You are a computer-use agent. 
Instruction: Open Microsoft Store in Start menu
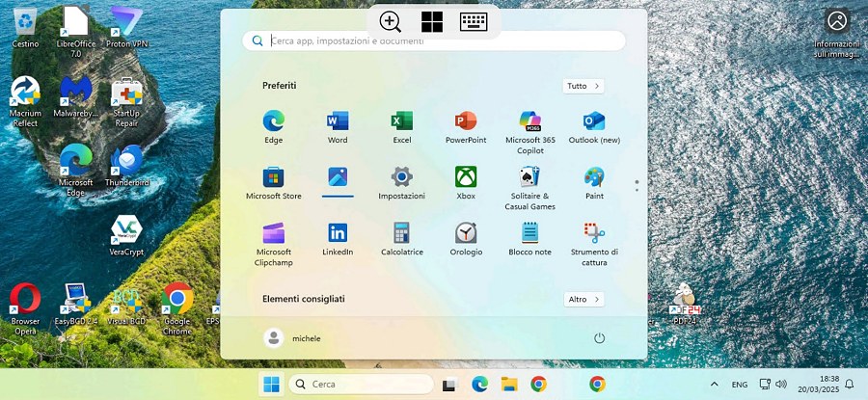[274, 183]
